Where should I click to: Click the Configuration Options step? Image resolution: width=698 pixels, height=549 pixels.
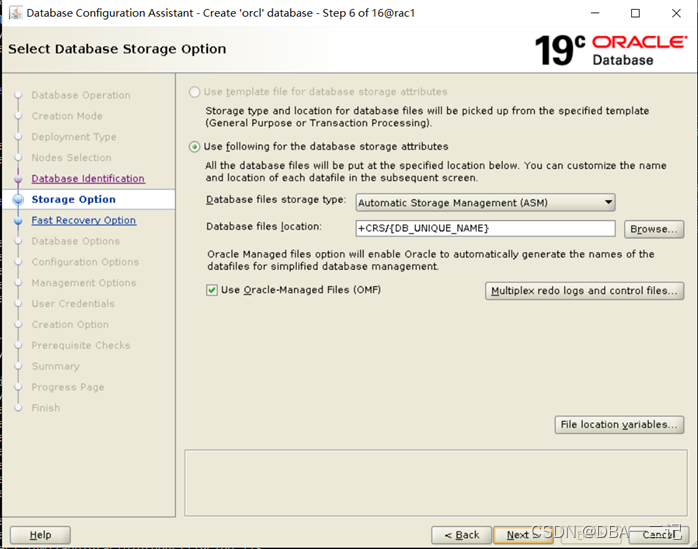[85, 262]
